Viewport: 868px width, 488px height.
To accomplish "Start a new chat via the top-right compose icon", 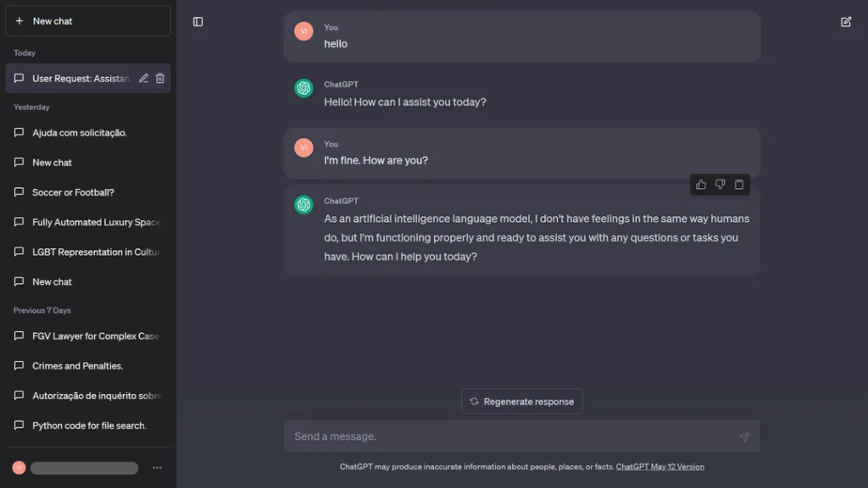I will pyautogui.click(x=846, y=22).
